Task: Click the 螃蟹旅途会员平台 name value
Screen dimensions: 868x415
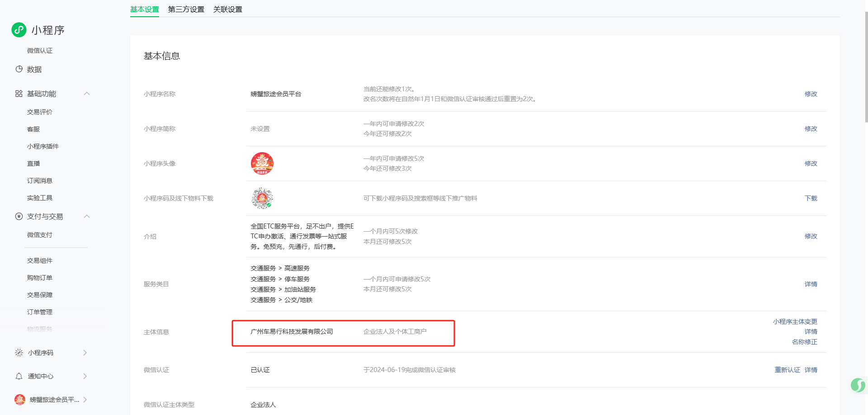Action: [x=276, y=94]
